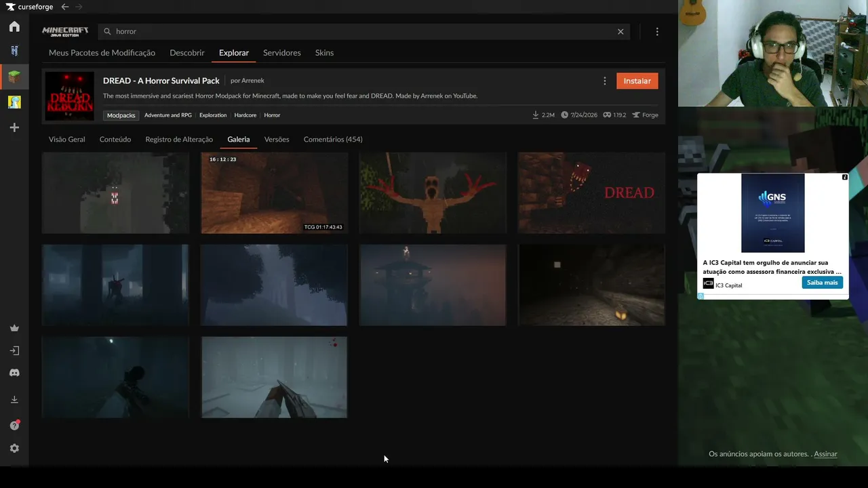The image size is (868, 488).
Task: Open the premium crown icon in sidebar
Action: coord(14,328)
